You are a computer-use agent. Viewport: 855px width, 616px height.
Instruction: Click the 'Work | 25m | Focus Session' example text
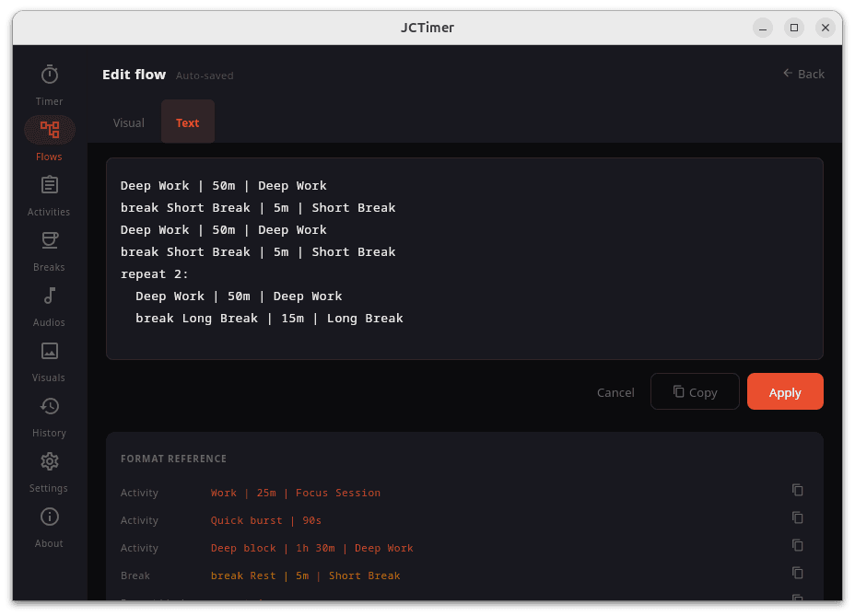[x=296, y=493]
